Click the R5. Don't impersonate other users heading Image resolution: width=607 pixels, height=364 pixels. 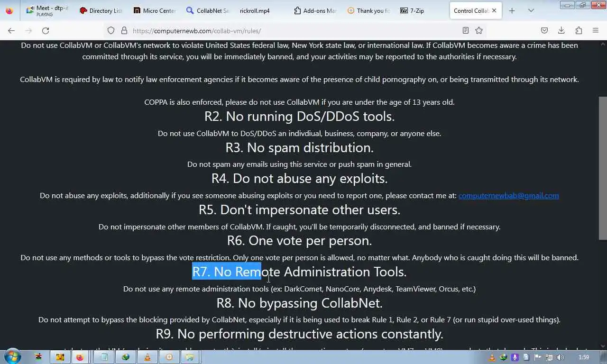(299, 209)
